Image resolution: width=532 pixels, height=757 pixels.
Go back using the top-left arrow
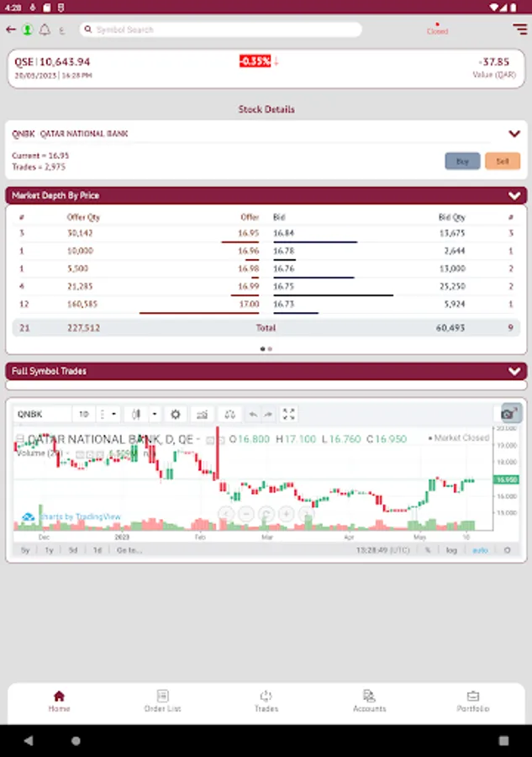pos(11,30)
